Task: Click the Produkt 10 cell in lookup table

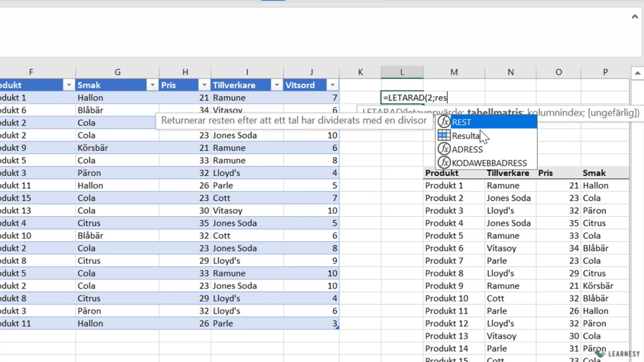Action: [447, 299]
